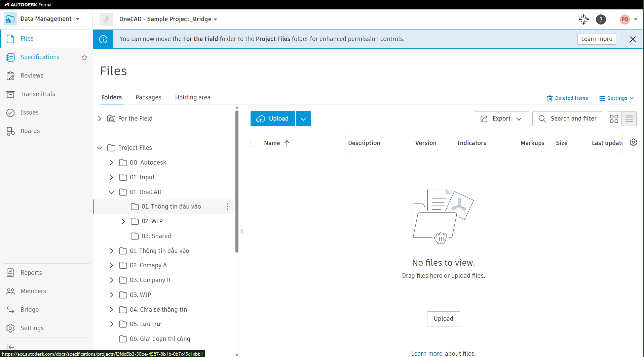Screen dimensions: 644x357
Task: Tick the select-all files checkbox
Action: 254,143
